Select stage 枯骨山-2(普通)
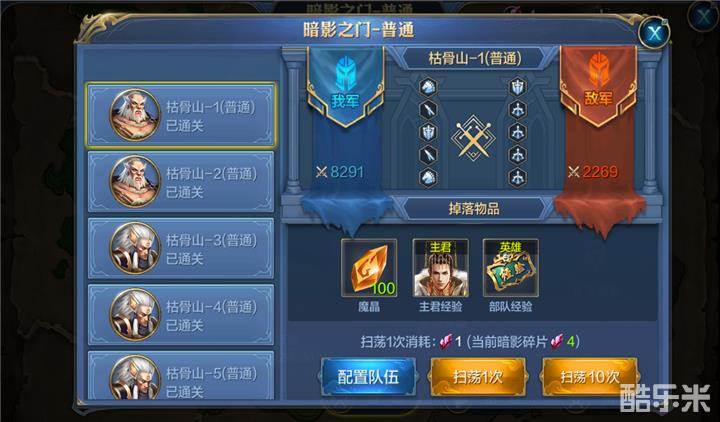Image resolution: width=720 pixels, height=422 pixels. (181, 182)
